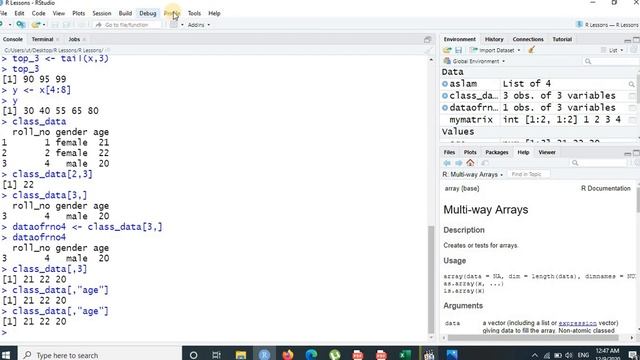Open the Tools menu
The width and height of the screenshot is (640, 360).
coord(194,13)
